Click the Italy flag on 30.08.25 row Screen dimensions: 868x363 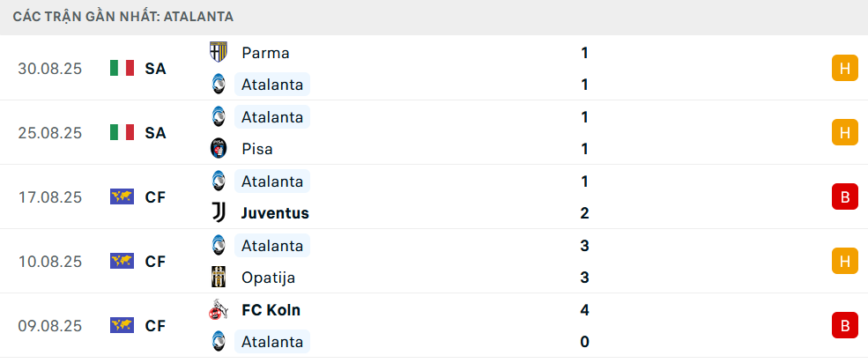point(122,69)
